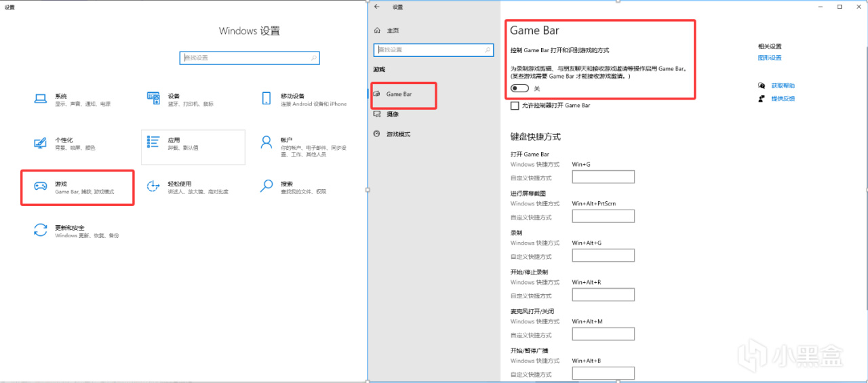Click custom shortcut field for 麦克风打开/关闭
The height and width of the screenshot is (383, 868).
tap(603, 334)
